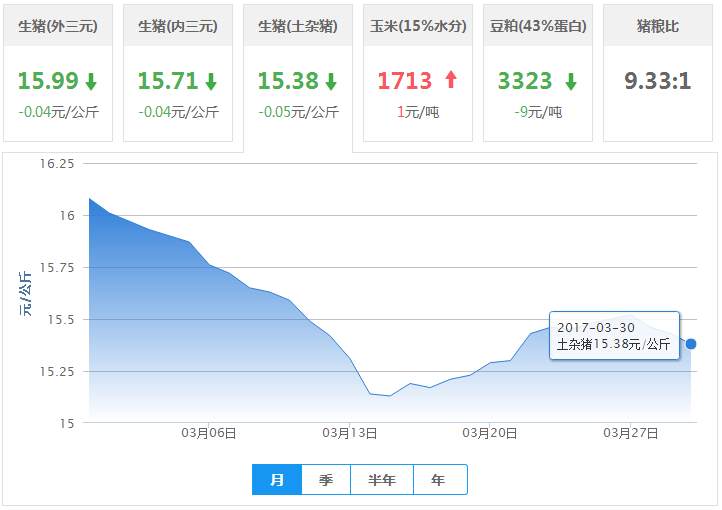Viewport: 722px width, 510px height.
Task: Click the 2017-03-30 tooltip box
Action: click(614, 336)
